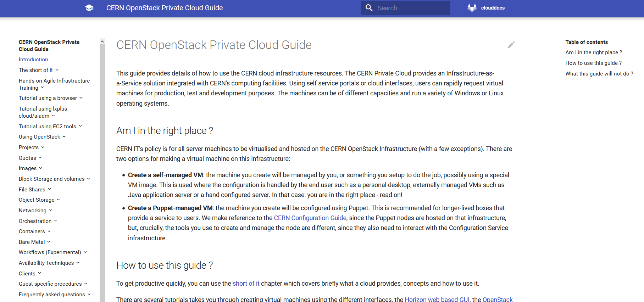
Task: Open the Horizon web based GUI link
Action: (437, 300)
